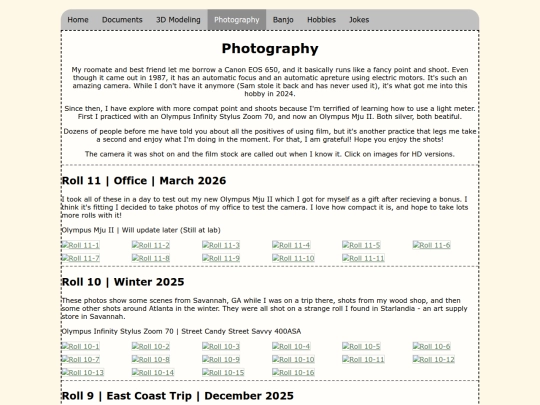View the Roll 11-3 photo
Image resolution: width=540 pixels, height=405 pixels.
pyautogui.click(x=221, y=245)
